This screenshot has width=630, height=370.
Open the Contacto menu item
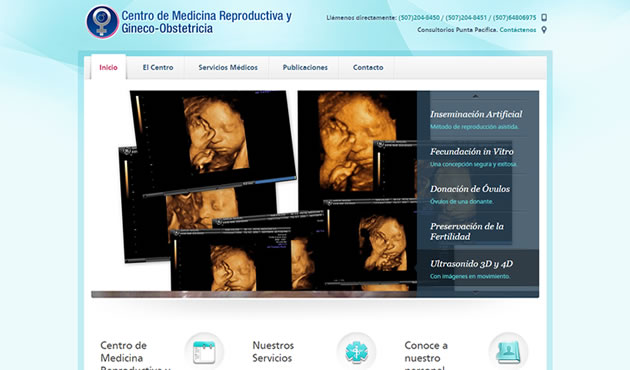[368, 67]
